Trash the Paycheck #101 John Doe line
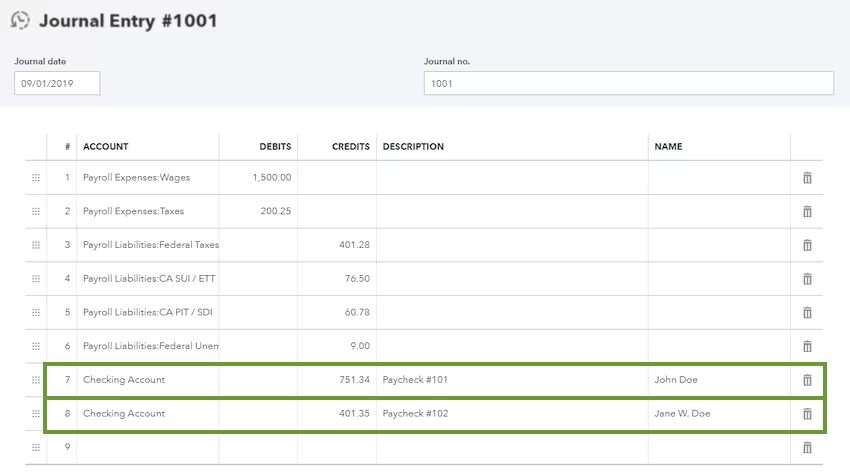850x472 pixels. (807, 380)
